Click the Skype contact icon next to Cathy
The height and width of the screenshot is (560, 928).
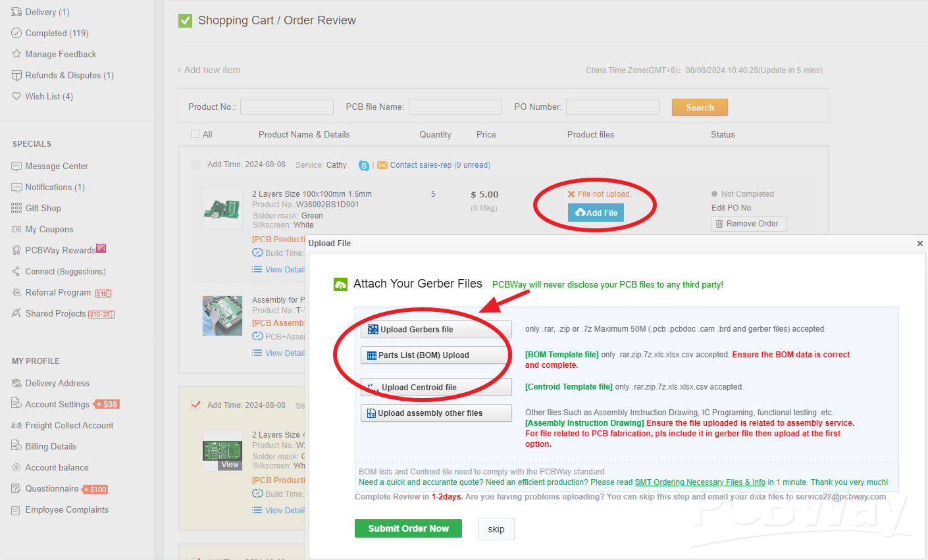click(x=363, y=165)
